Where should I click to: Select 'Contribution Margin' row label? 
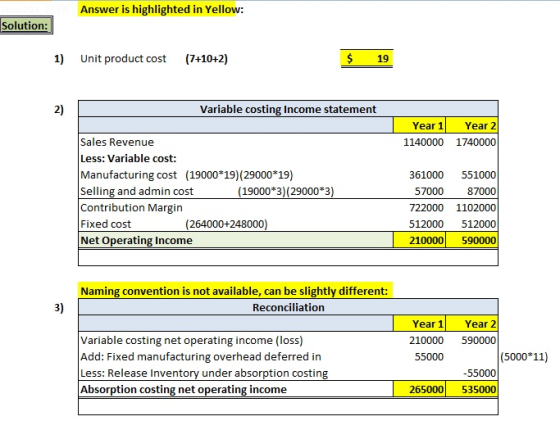pyautogui.click(x=131, y=208)
